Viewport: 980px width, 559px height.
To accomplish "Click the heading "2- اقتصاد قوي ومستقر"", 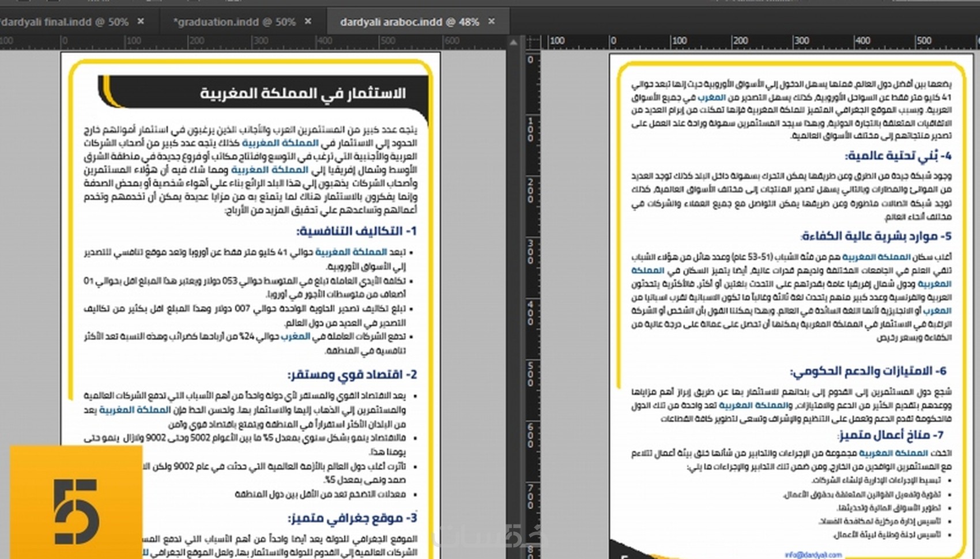I will tap(352, 375).
